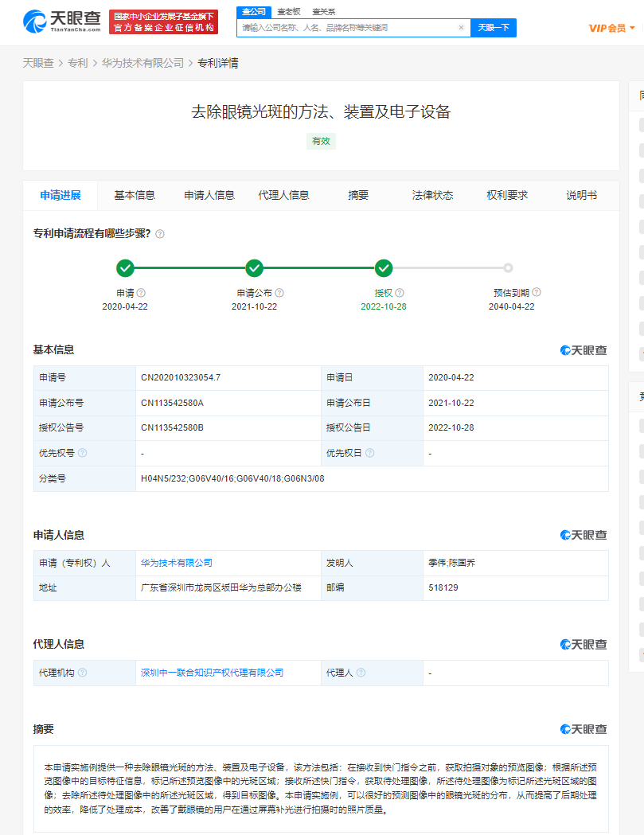Screen dimensions: 644x835
Task: Click help icon beside 优先权日
Action: pos(369,453)
